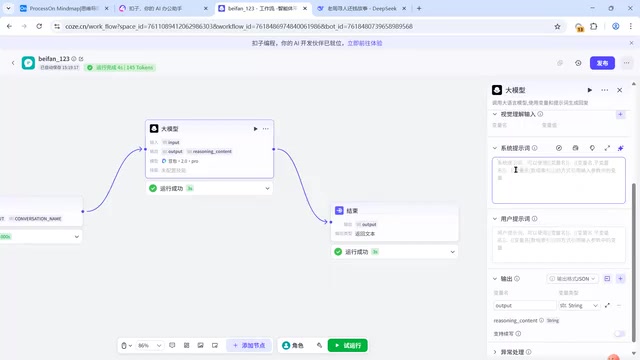Click the green 试运行 button
The height and width of the screenshot is (360, 640).
click(x=347, y=345)
